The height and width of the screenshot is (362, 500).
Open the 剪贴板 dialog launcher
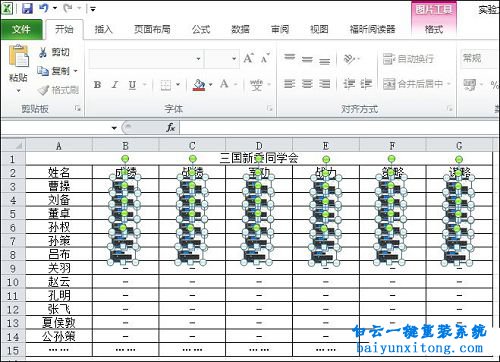tap(78, 108)
